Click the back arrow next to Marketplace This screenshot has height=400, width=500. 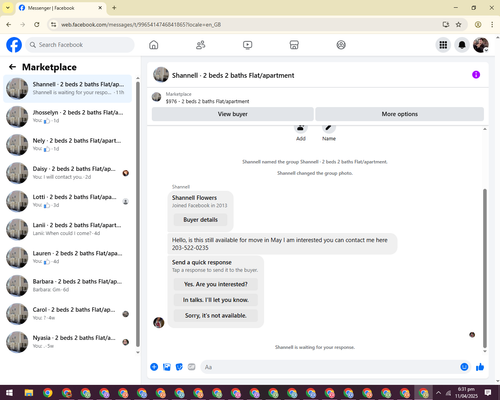click(12, 67)
